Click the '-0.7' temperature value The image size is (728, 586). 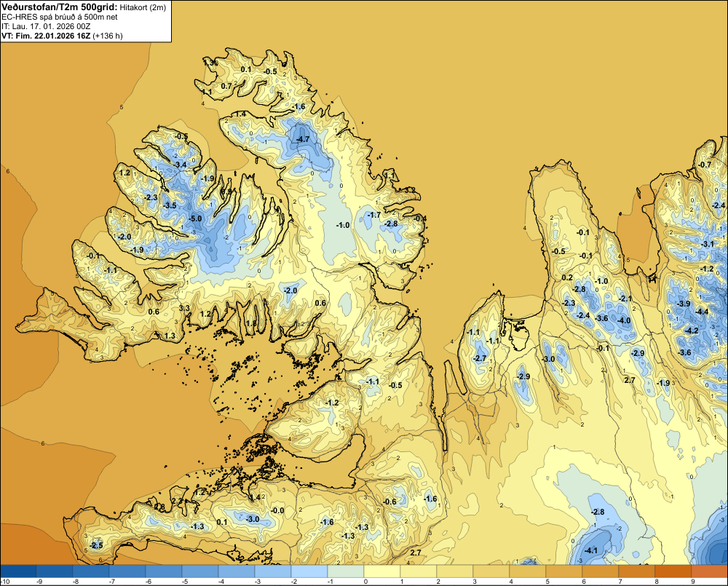(x=705, y=165)
